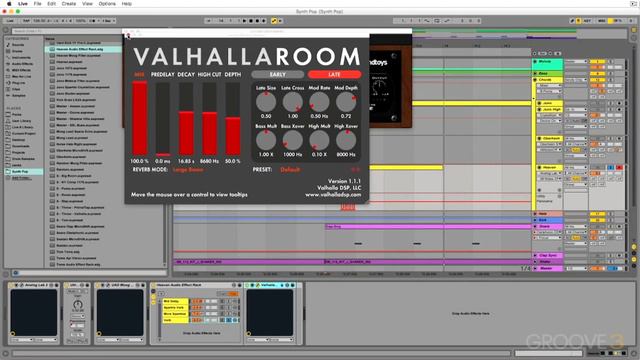Open the Create menu
640x360 pixels.
69,4
